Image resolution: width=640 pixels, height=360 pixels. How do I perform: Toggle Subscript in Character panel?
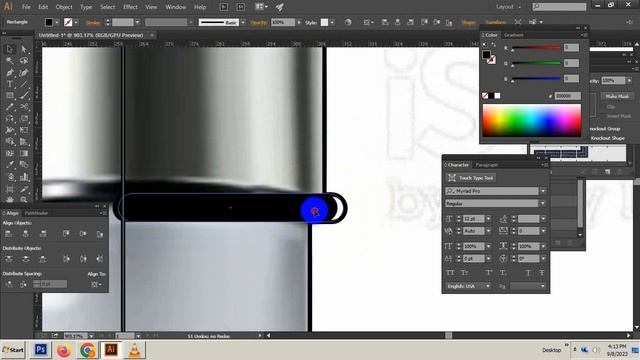point(503,273)
